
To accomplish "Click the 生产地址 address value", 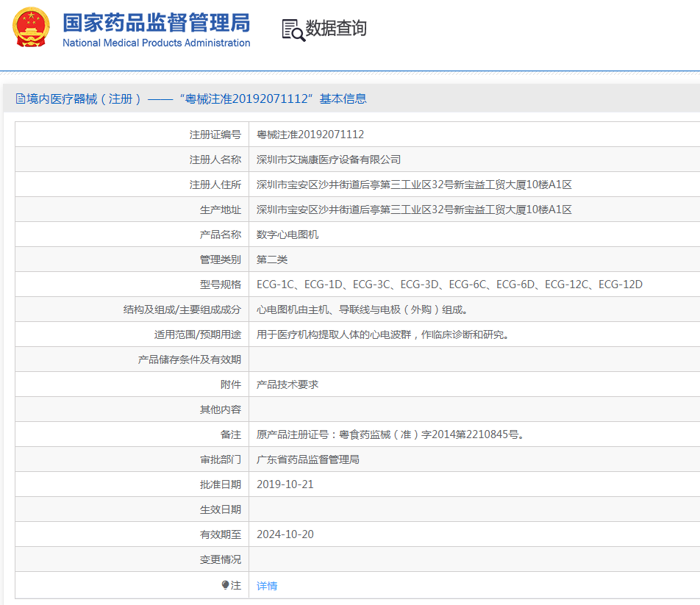I will click(414, 210).
